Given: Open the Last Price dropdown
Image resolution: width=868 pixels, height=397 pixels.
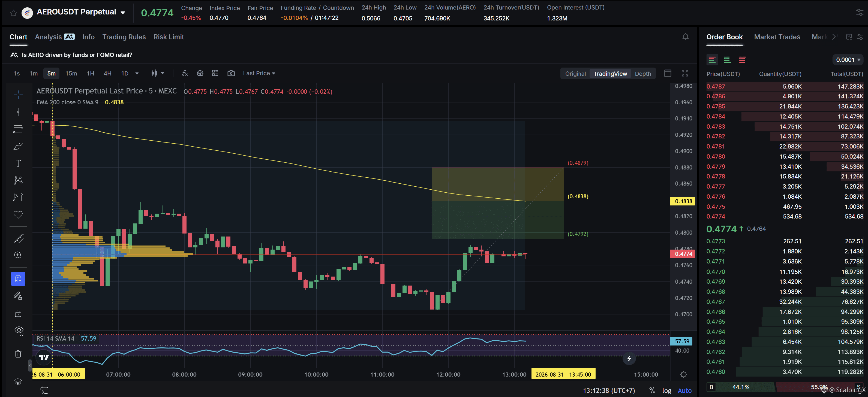Looking at the screenshot, I should click(259, 73).
